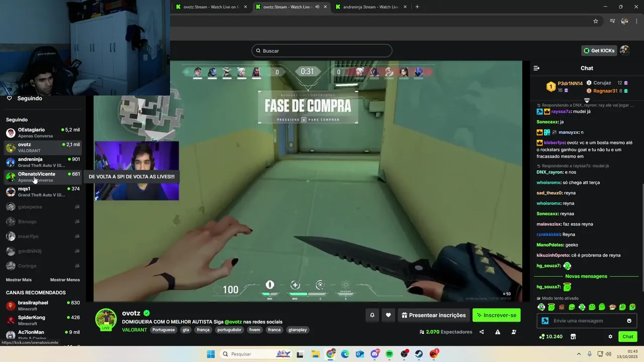Screen dimensions: 644x362
Task: Click the chat identity badge in message box
Action: pyautogui.click(x=545, y=321)
